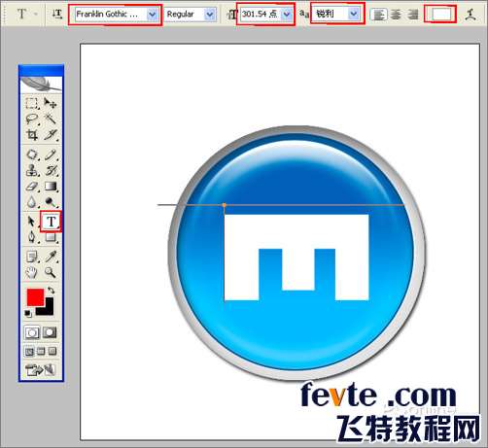The width and height of the screenshot is (488, 448).
Task: Jump to ImageReady button
Action: [40, 369]
